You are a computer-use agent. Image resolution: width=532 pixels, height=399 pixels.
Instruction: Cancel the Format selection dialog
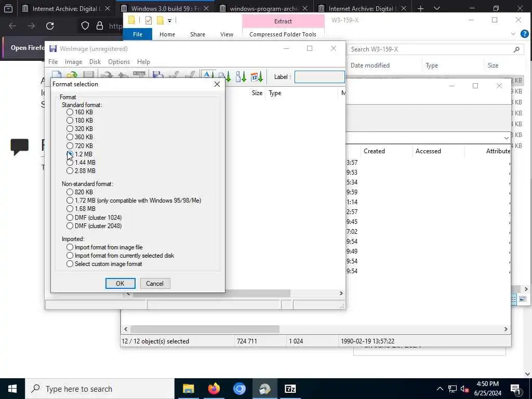[x=155, y=283]
